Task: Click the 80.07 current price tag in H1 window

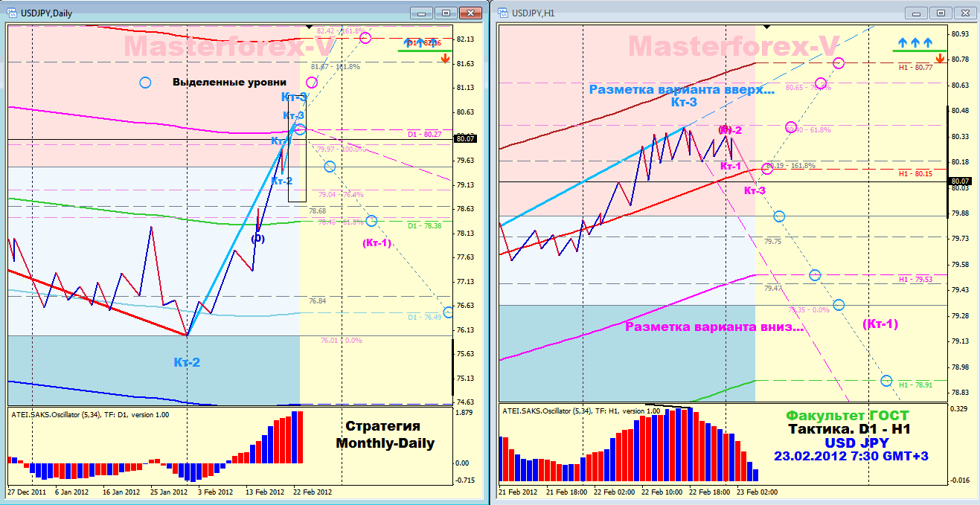Action: (961, 181)
